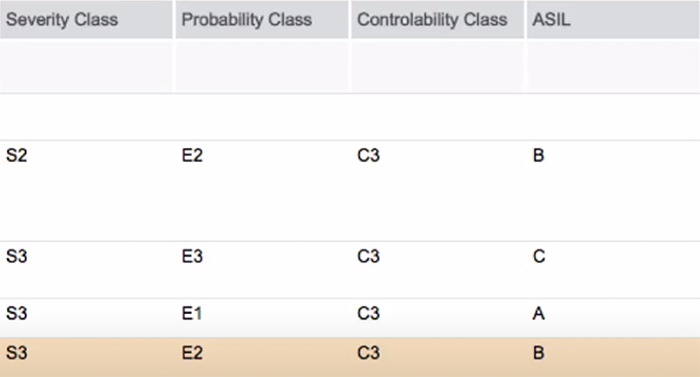Select S3 cell in the E1 row
This screenshot has height=377, width=700.
(x=17, y=314)
